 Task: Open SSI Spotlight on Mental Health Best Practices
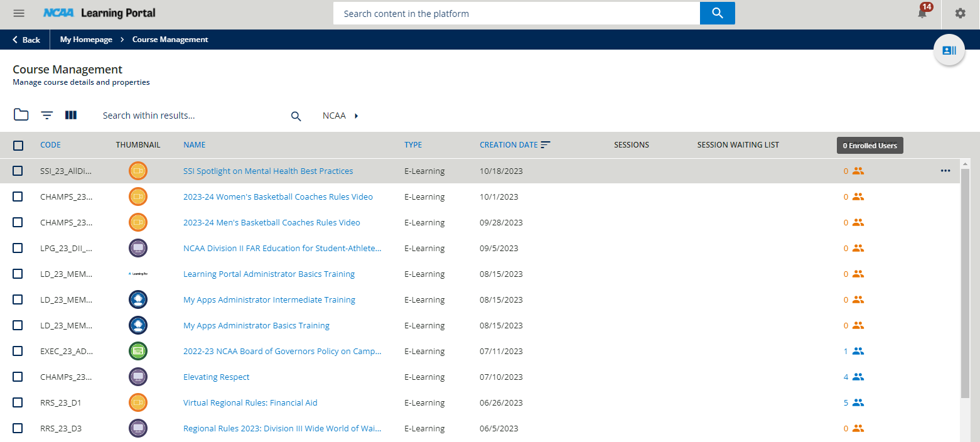tap(268, 171)
